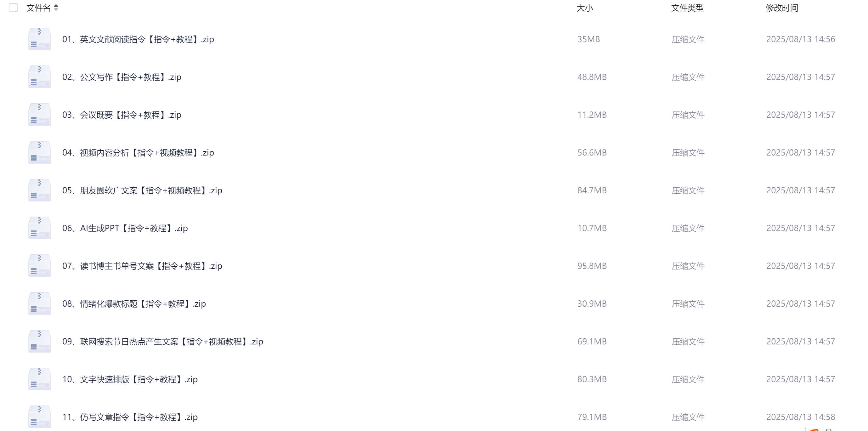Click the zip icon for 03、会议纪要

(x=39, y=115)
